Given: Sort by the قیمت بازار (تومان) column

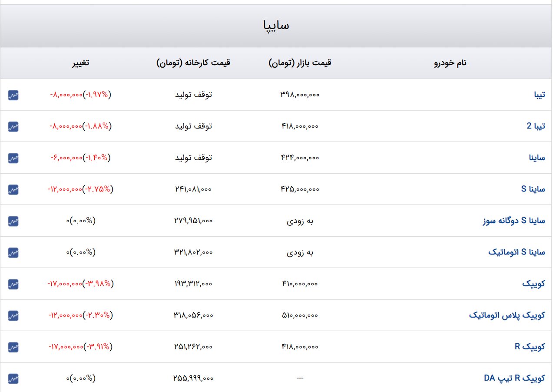Looking at the screenshot, I should pos(300,63).
